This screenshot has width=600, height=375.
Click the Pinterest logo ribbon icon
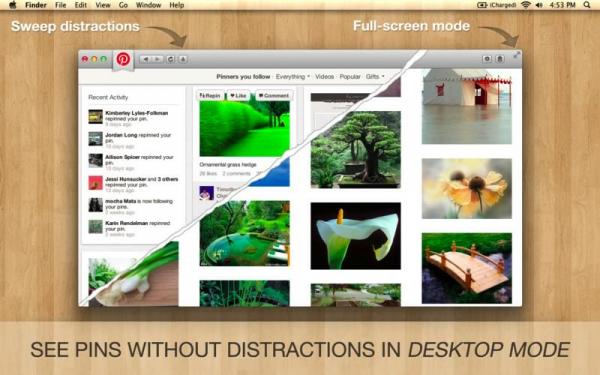pos(123,60)
